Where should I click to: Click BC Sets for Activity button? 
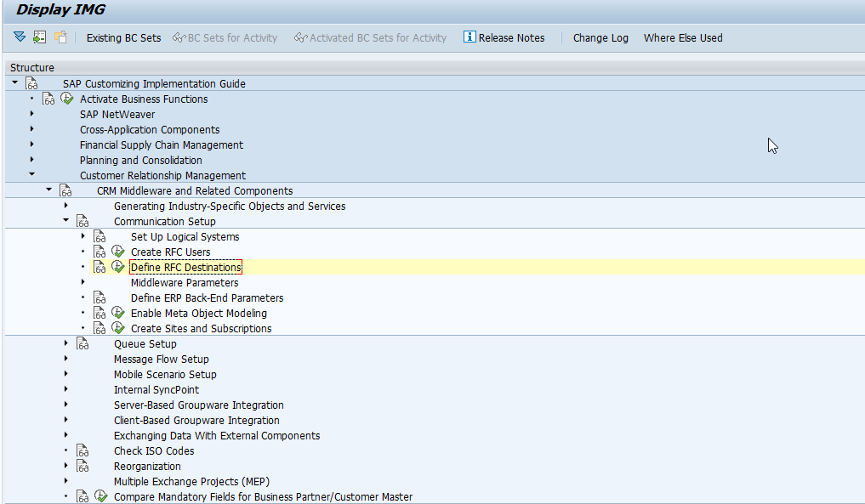(225, 38)
